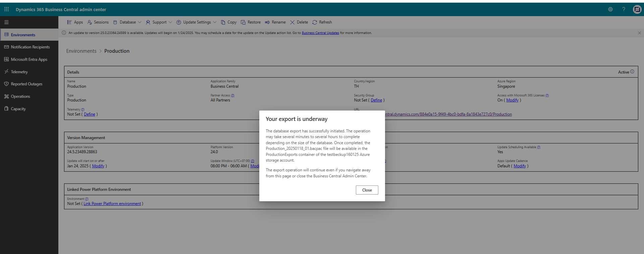Go to Environments breadcrumb
The width and height of the screenshot is (644, 254).
(x=81, y=51)
